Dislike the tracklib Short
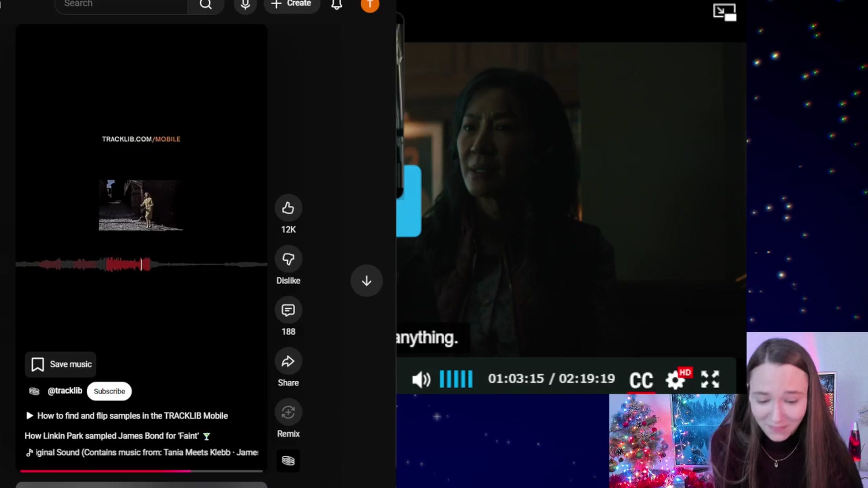Screen dimensions: 868x488 288,259
